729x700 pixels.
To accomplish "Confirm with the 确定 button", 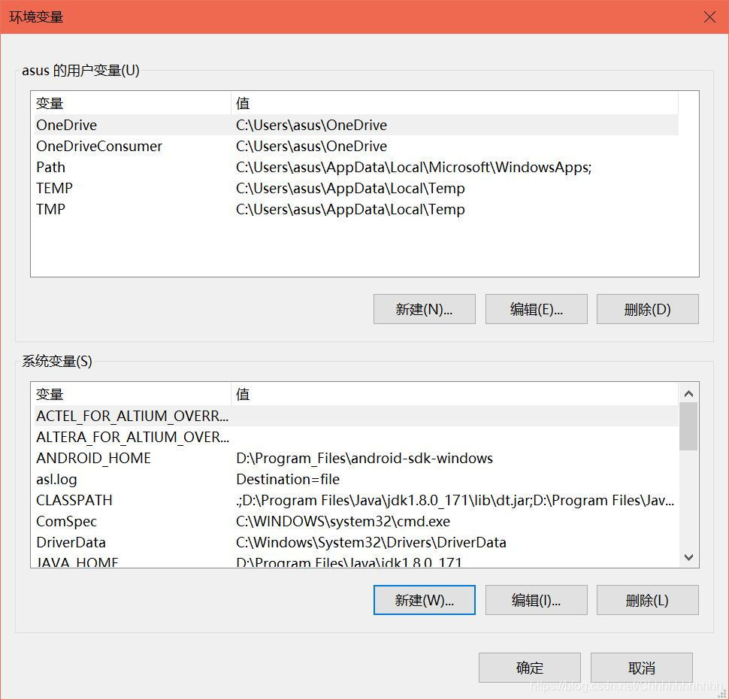I will [x=530, y=668].
